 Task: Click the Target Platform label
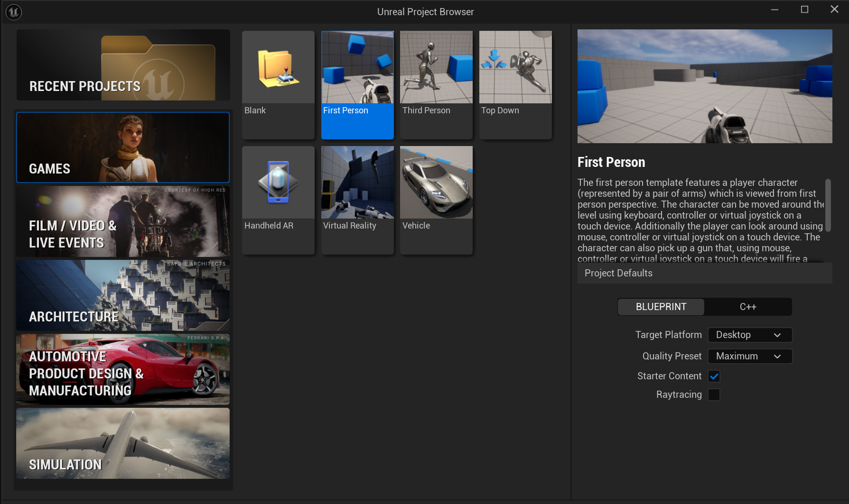668,335
